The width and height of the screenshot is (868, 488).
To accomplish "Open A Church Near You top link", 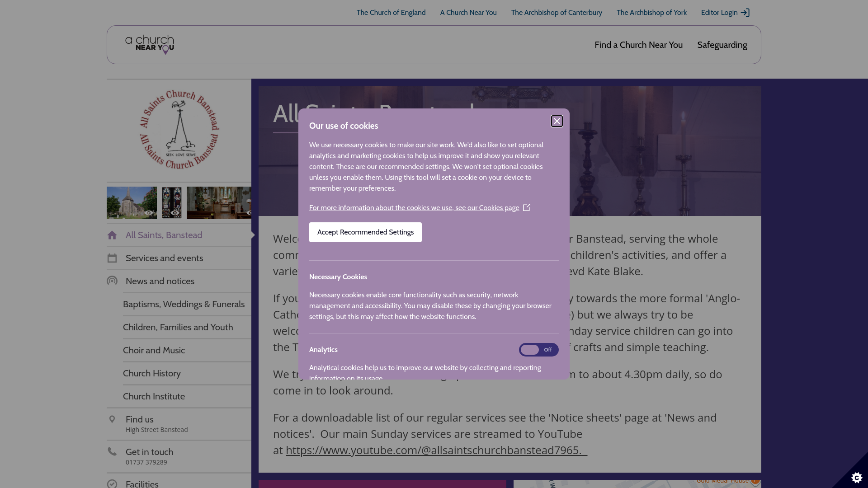I will point(468,13).
